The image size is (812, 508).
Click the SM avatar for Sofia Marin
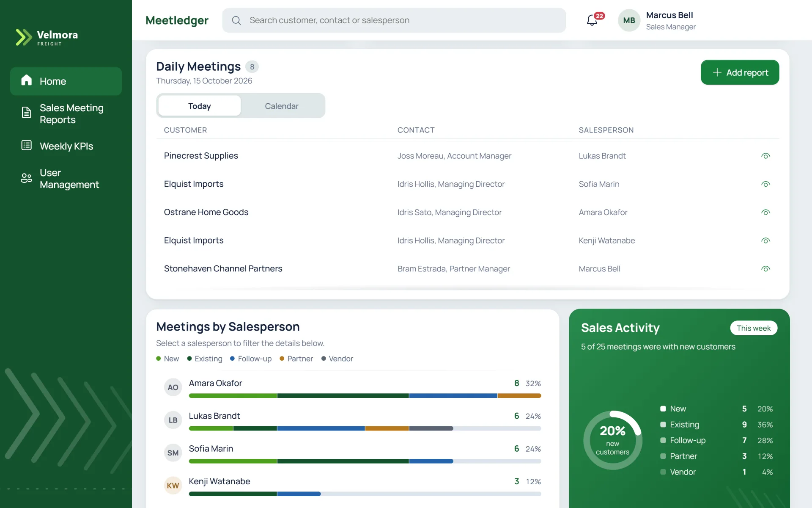173,453
